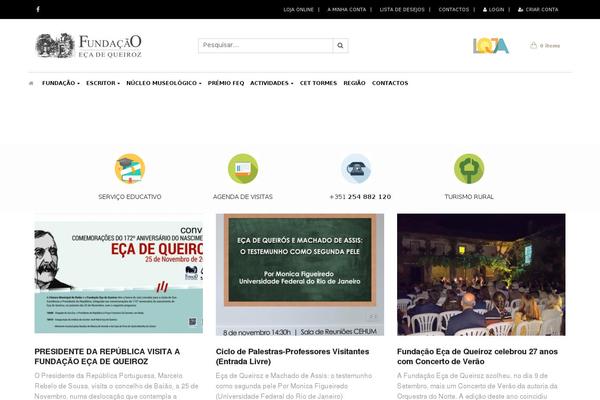Screen dimensions: 600x400
Task: Open the chalkboard Ciclo de Palestras image
Action: pyautogui.click(x=300, y=275)
